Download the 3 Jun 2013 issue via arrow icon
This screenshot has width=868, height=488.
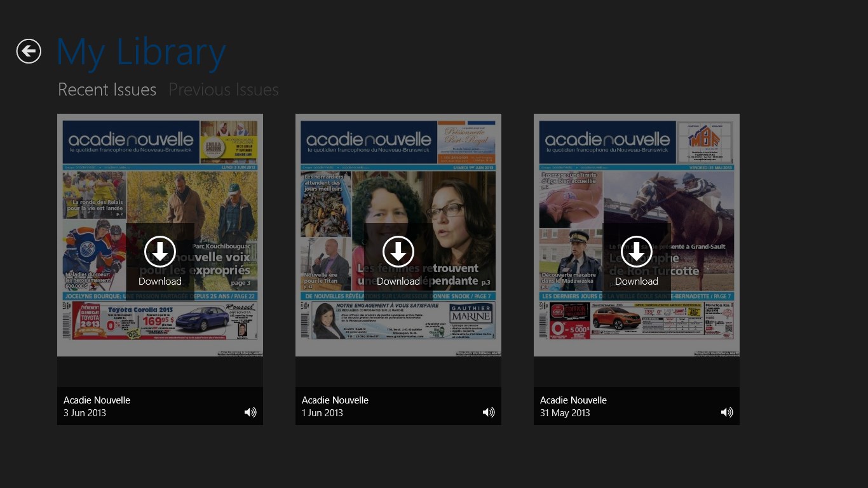pyautogui.click(x=160, y=252)
